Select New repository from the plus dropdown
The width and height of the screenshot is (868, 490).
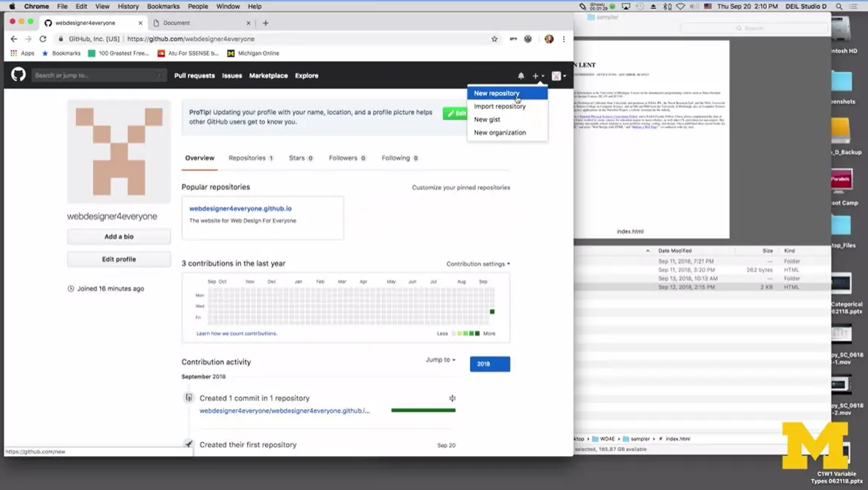pos(497,93)
